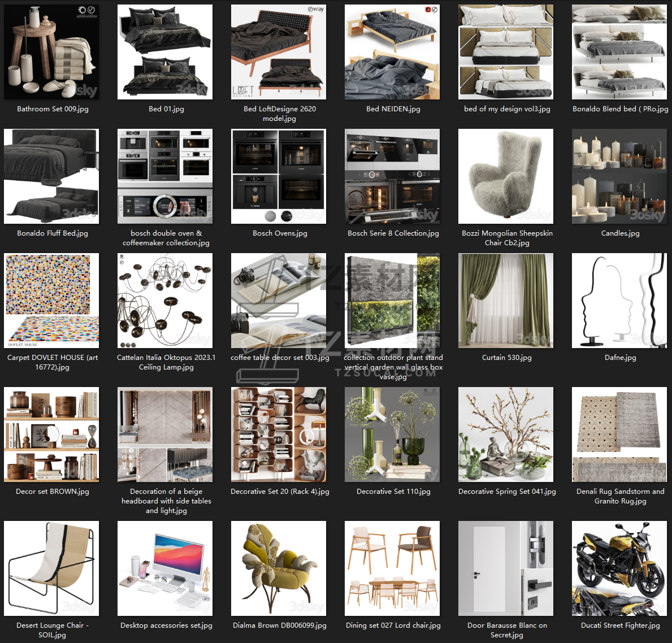Viewport: 672px width, 643px height.
Task: Click the 'Decorative Set 110.jpg' file name
Action: coord(393,492)
